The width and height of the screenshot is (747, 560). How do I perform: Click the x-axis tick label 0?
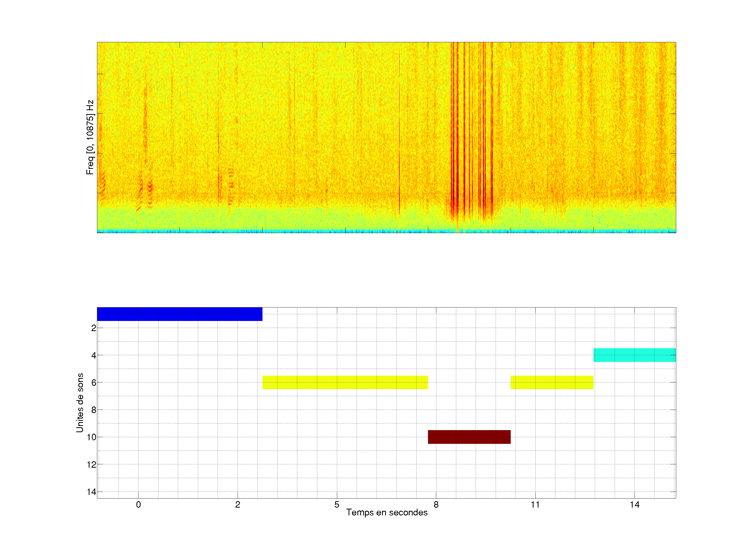tap(138, 505)
